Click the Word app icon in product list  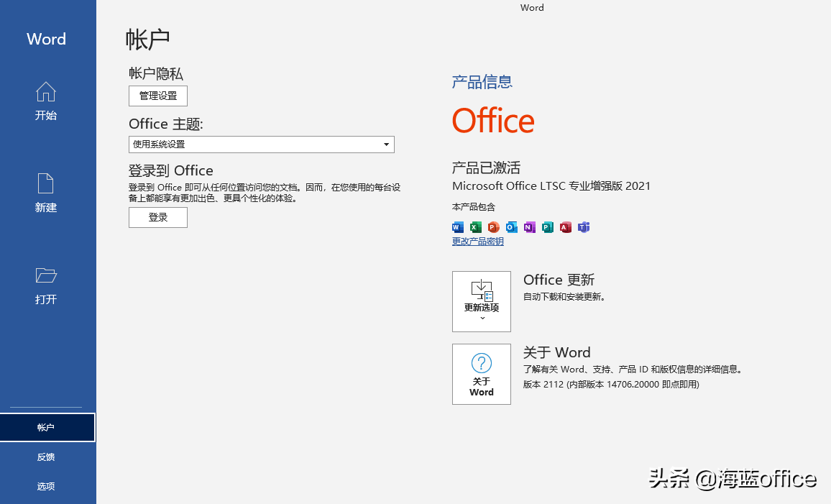[458, 227]
